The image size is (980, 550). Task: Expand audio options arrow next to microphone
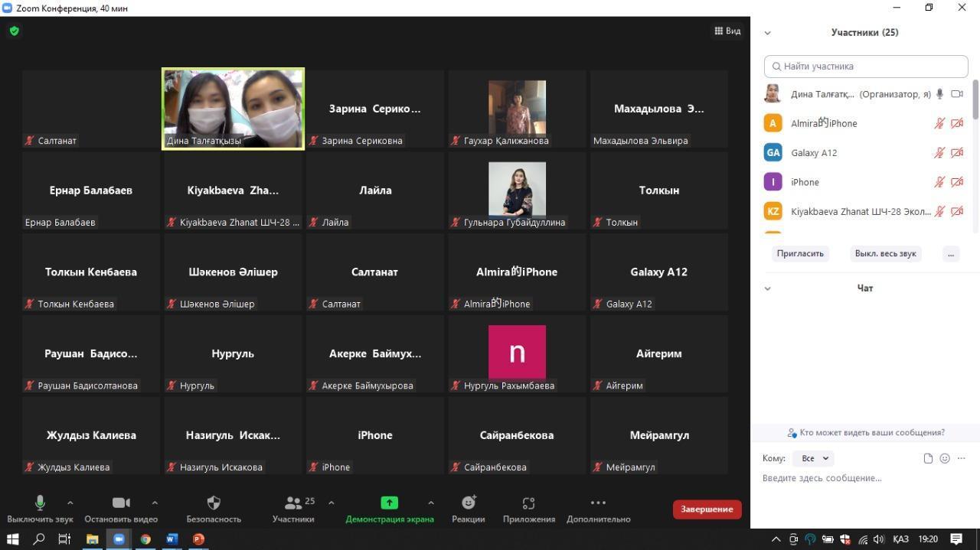(70, 503)
